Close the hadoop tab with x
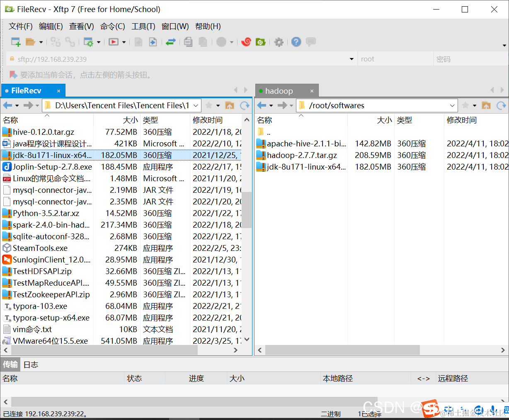This screenshot has width=509, height=420. point(312,91)
